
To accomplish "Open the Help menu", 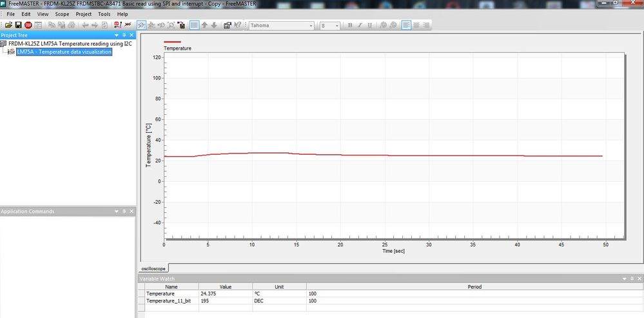I will pyautogui.click(x=122, y=14).
